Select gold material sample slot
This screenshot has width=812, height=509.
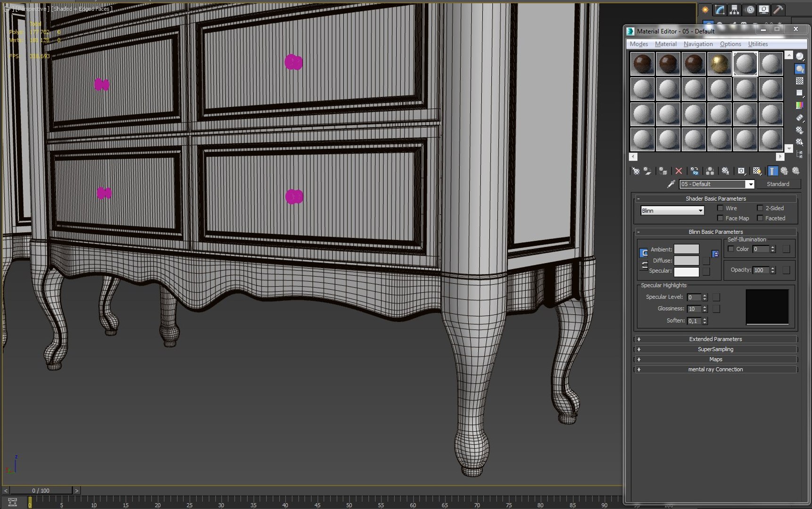click(719, 64)
